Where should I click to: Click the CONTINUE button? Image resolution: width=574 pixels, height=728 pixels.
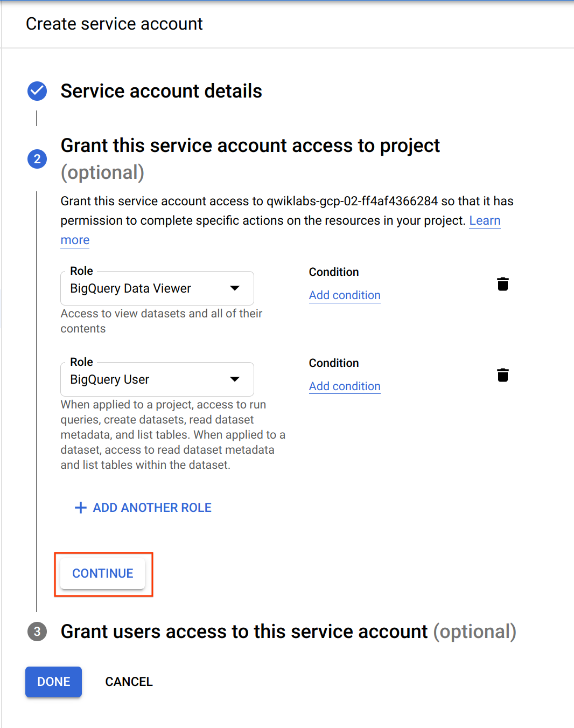(102, 573)
